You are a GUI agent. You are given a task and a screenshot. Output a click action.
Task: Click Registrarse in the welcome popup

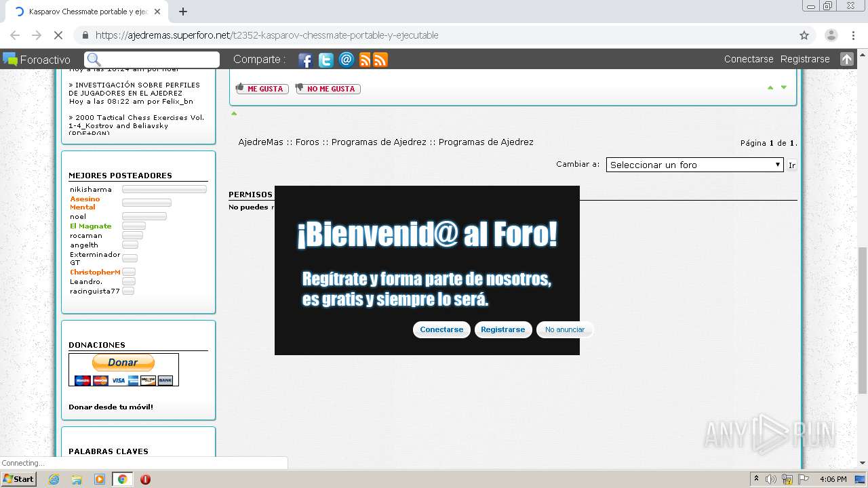pos(502,329)
